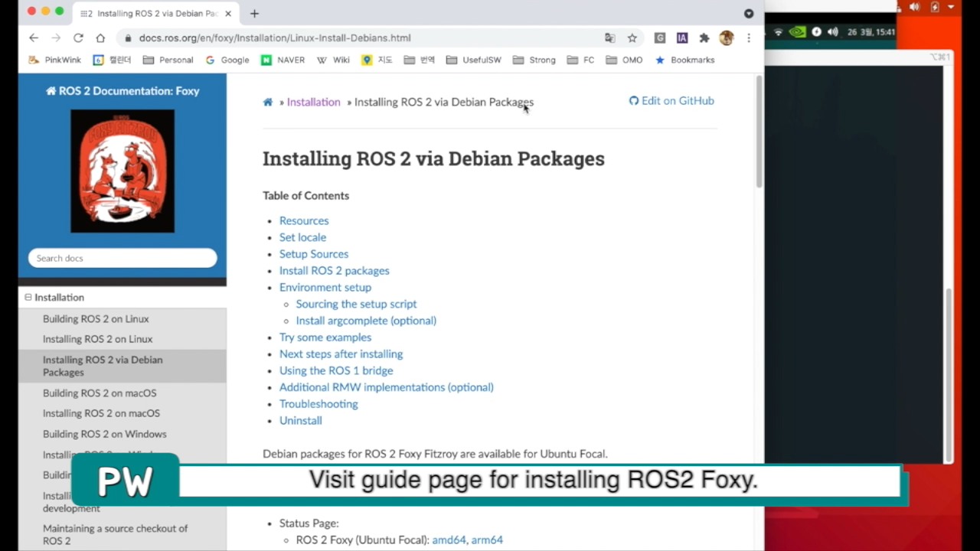The image size is (980, 551).
Task: Open the arm64 status page link
Action: click(487, 540)
